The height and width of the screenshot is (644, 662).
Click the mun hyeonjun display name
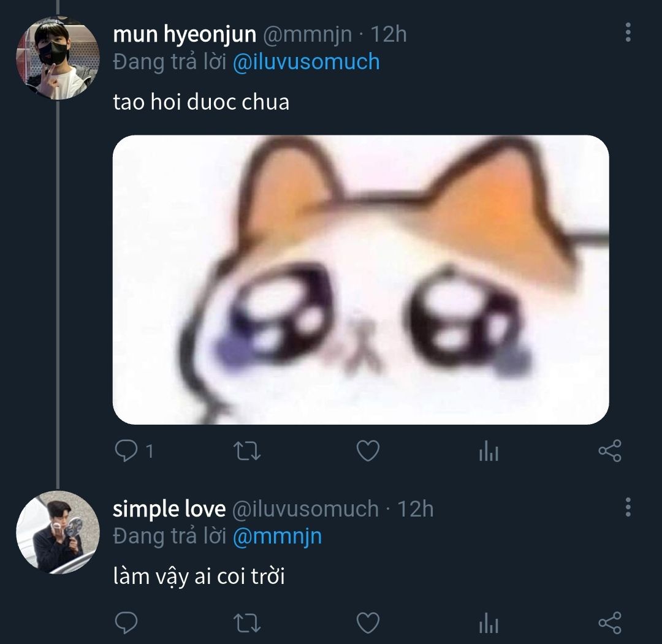pos(185,34)
